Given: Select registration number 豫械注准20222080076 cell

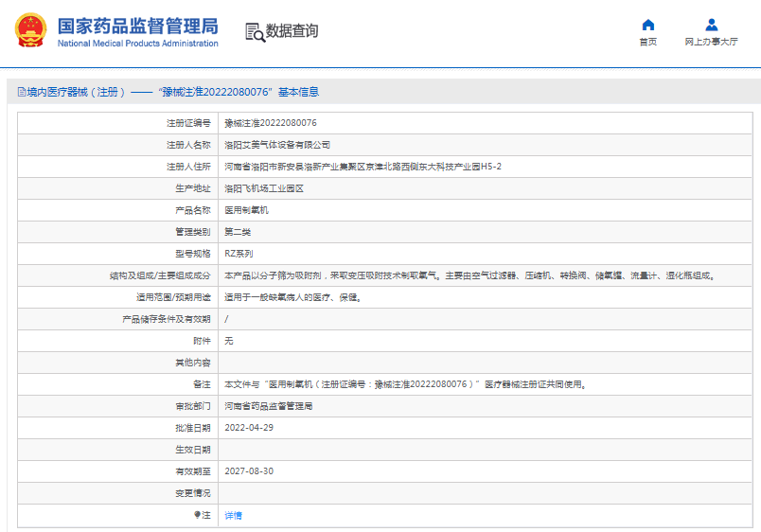Looking at the screenshot, I should coord(271,123).
